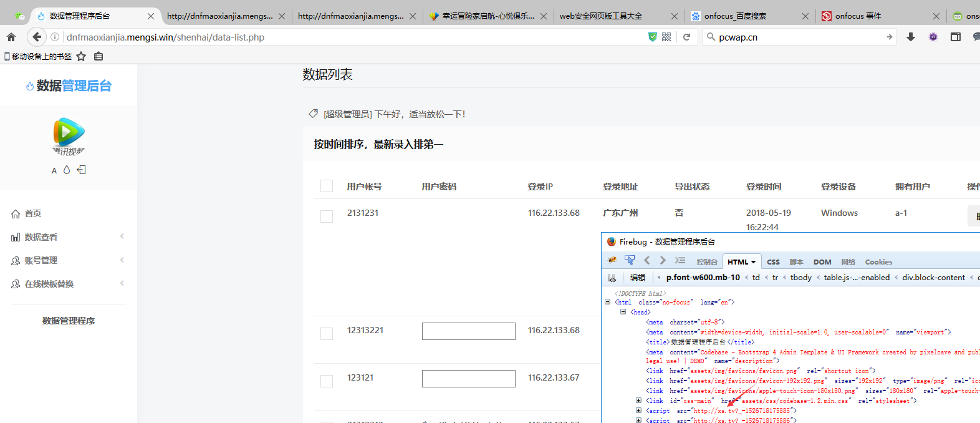Expand the script node ending in 175886
Image resolution: width=980 pixels, height=423 pixels.
pos(638,421)
